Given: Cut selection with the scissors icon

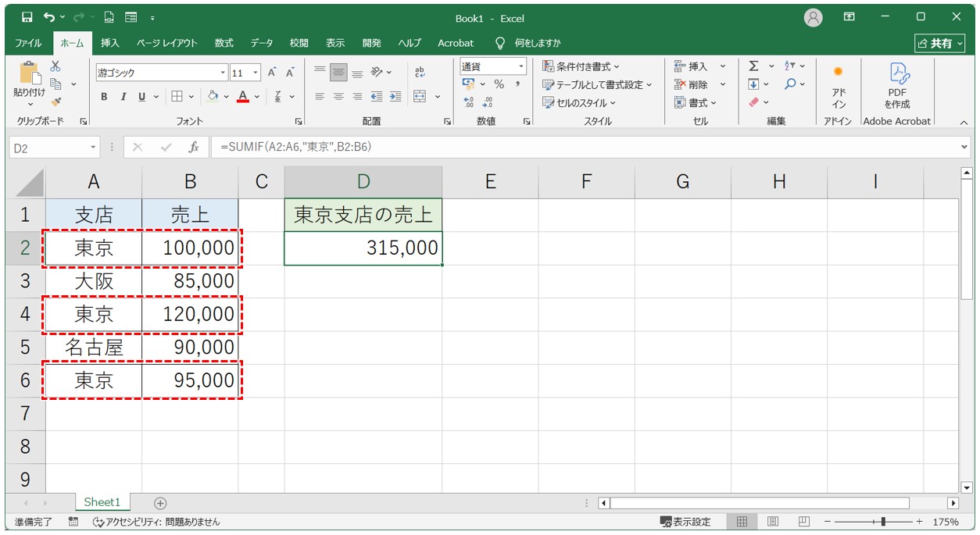Looking at the screenshot, I should pos(55,67).
